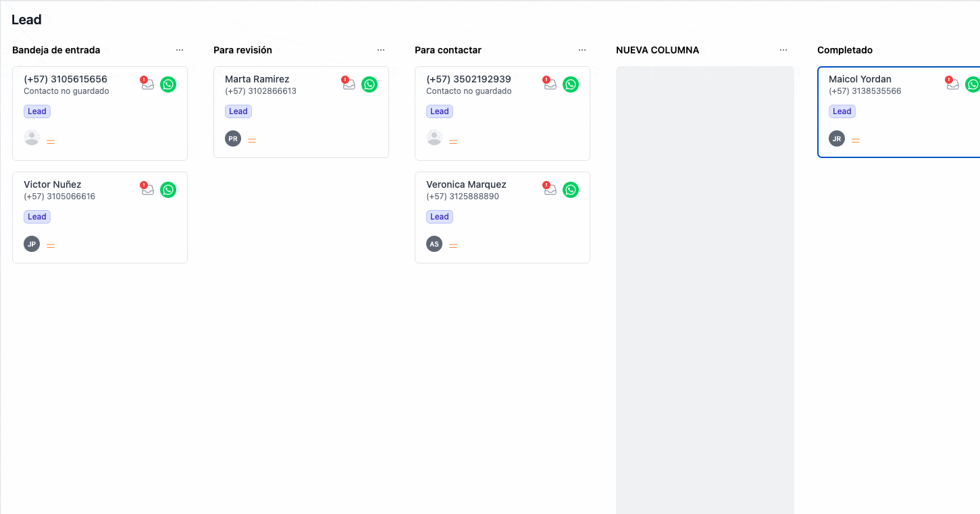Viewport: 980px width, 514px height.
Task: Open WhatsApp for Marta Ramirez
Action: point(369,84)
